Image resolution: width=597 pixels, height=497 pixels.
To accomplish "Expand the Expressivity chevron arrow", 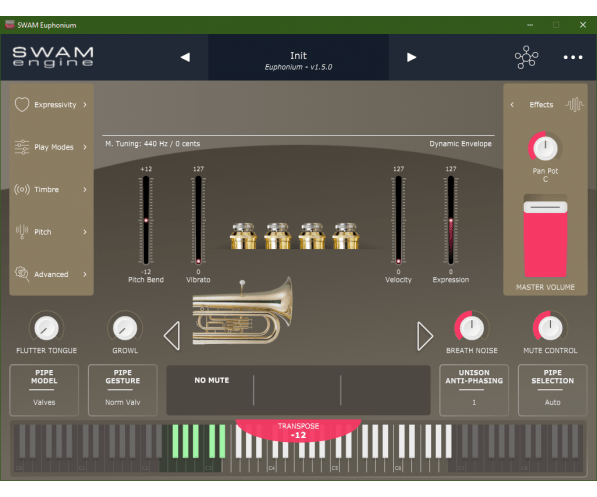I will (x=85, y=104).
